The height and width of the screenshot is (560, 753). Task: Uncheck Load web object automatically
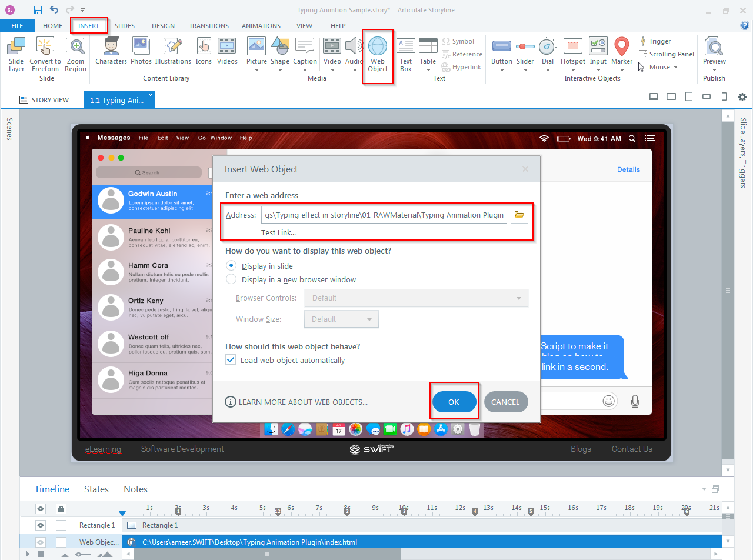click(x=231, y=360)
